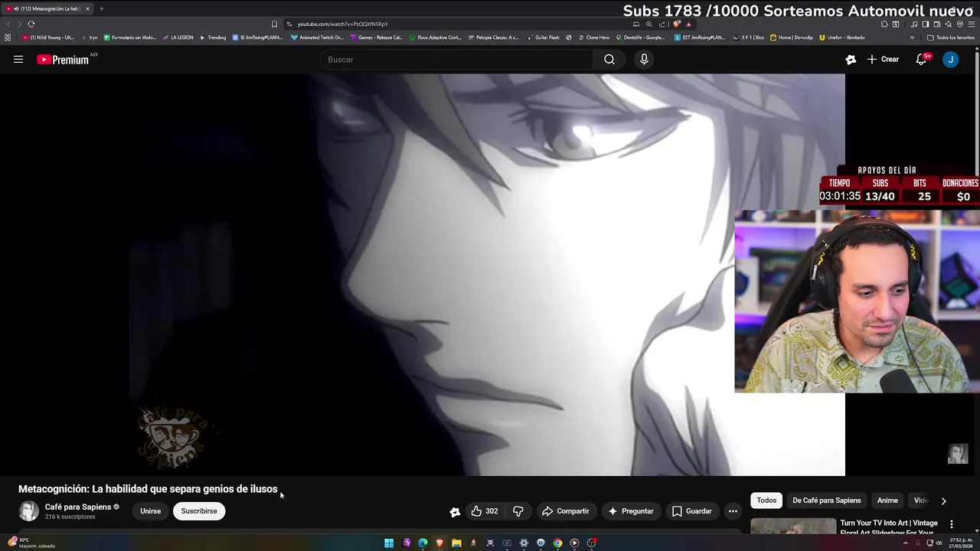
Task: Open the Brave browser taskbar icon
Action: click(439, 543)
